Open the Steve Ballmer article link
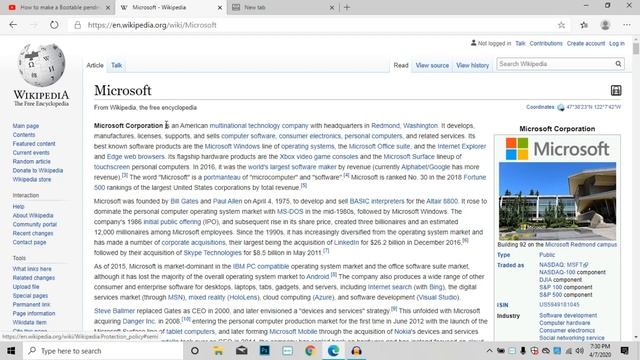The image size is (640, 360). [114, 311]
